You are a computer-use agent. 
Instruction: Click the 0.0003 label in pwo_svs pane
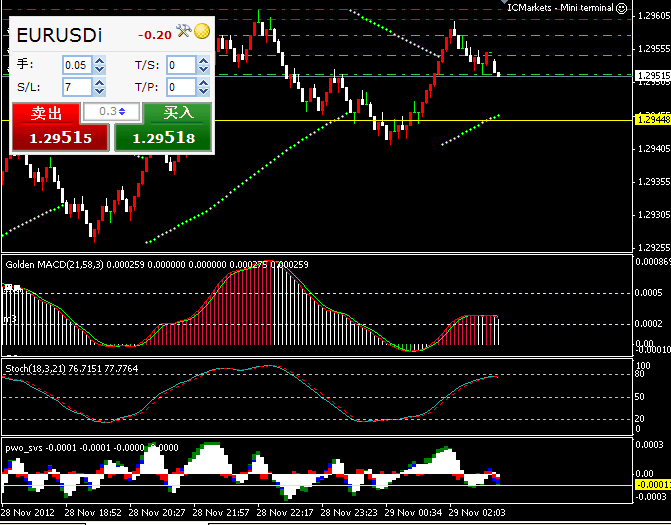(650, 445)
